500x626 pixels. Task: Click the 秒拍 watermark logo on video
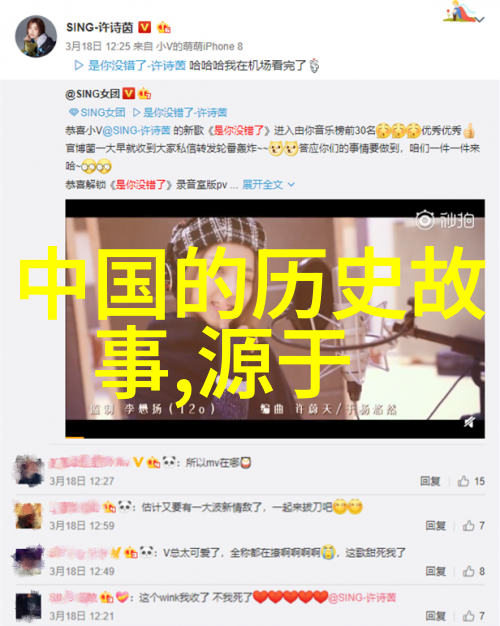pyautogui.click(x=445, y=220)
